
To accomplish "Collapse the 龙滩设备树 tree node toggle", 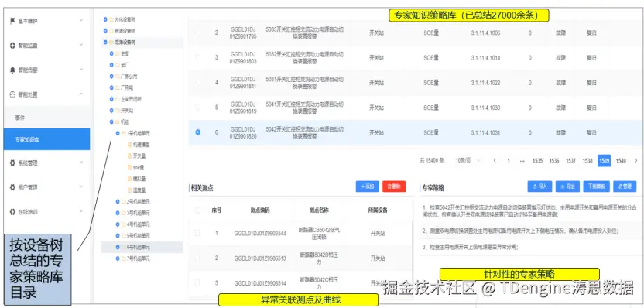I will click(x=105, y=43).
